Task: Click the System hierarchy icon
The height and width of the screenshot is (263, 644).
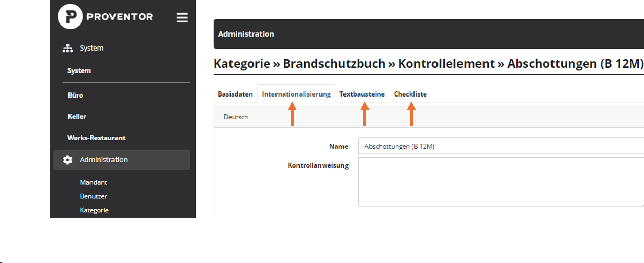Action: point(67,48)
